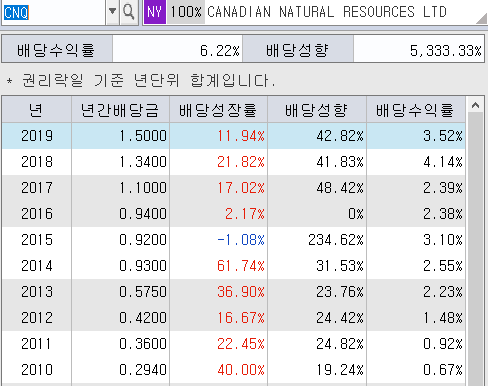This screenshot has width=488, height=386.
Task: Click the 23.76% payout ratio cell
Action: [317, 292]
